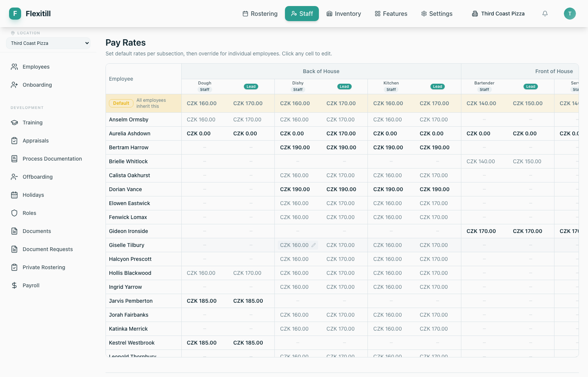Click the Appraisals clipboard icon
Viewport: 588px width, 377px height.
14,141
